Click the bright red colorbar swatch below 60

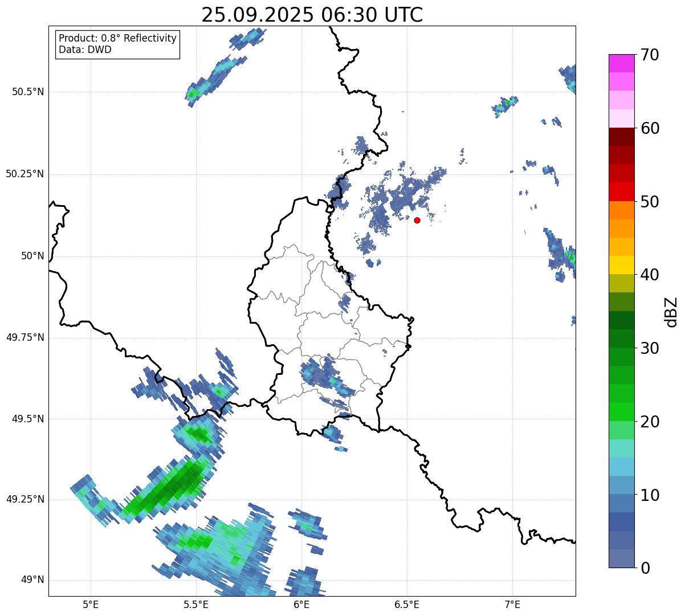[622, 192]
